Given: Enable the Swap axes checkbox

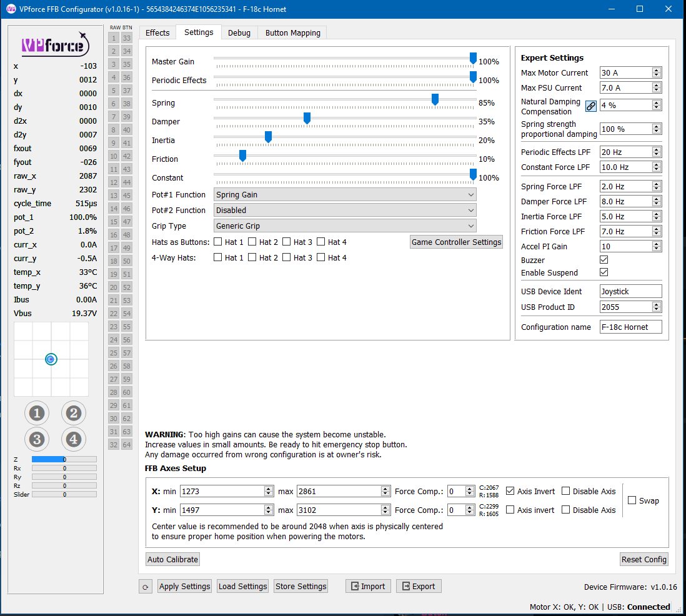Looking at the screenshot, I should (632, 500).
